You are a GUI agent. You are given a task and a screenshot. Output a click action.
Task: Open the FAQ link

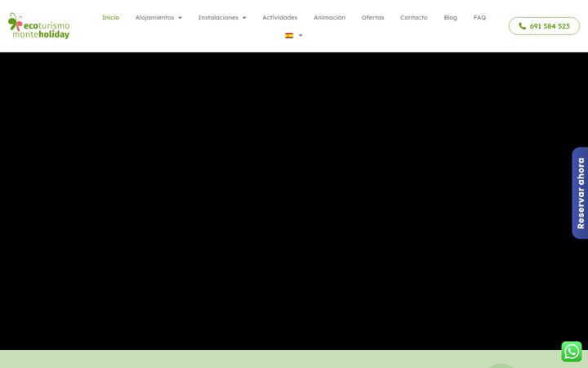pos(479,17)
